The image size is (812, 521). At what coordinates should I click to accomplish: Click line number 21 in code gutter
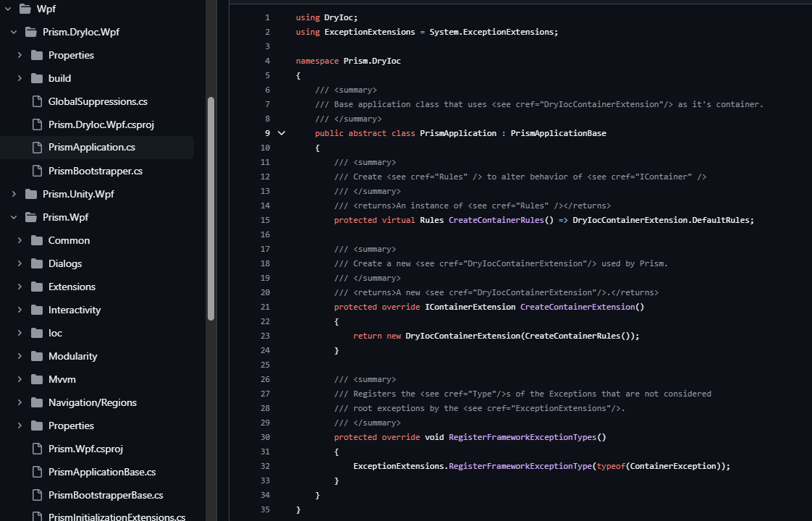tap(265, 307)
